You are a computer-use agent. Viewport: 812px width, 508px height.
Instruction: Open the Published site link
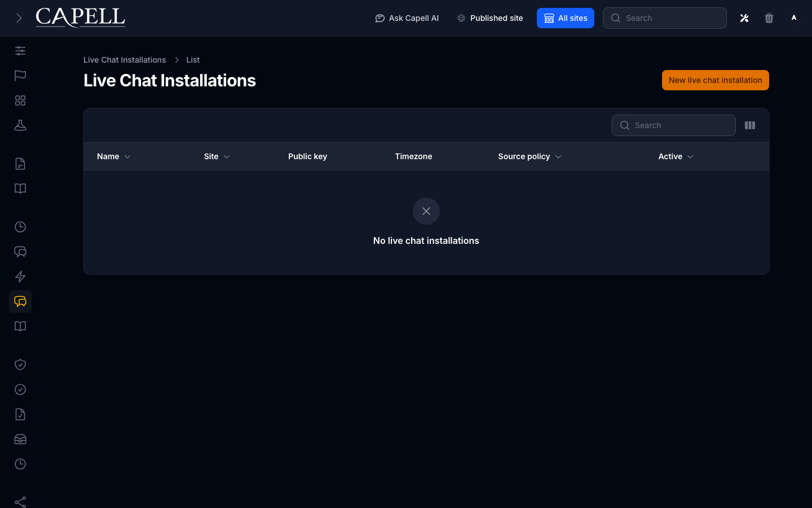[x=490, y=18]
